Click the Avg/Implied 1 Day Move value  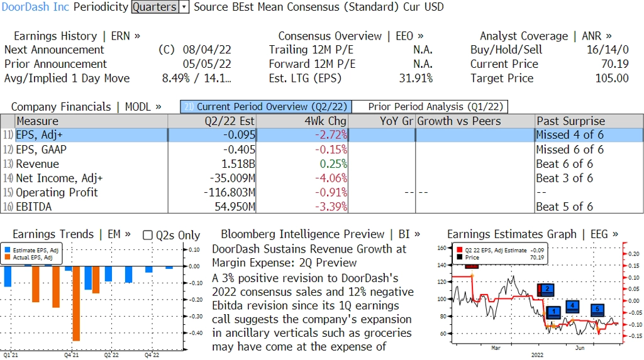pos(196,79)
